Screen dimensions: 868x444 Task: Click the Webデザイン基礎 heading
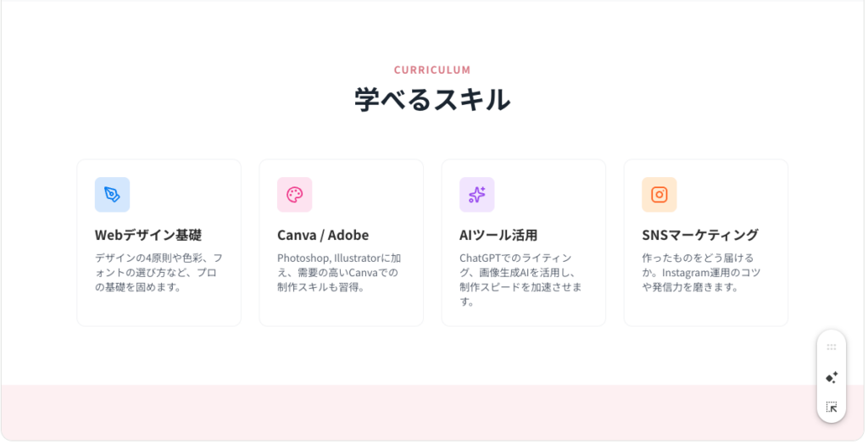pos(148,235)
